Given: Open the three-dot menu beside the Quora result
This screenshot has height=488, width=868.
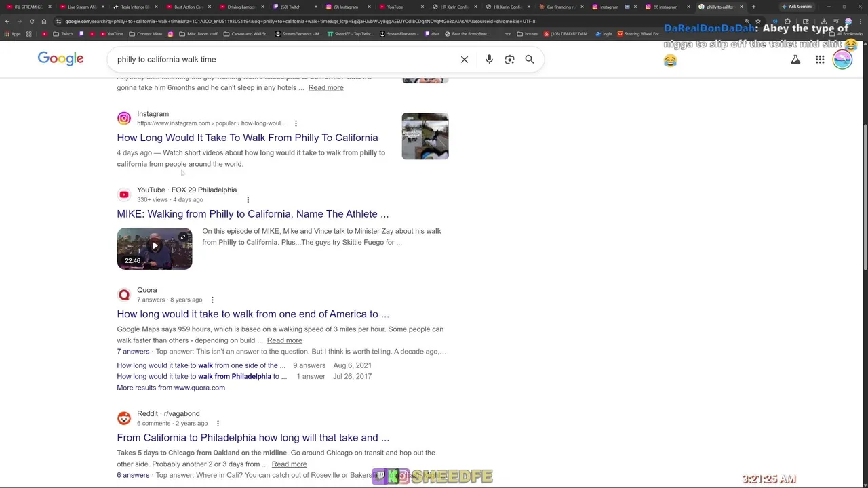Looking at the screenshot, I should pos(212,300).
